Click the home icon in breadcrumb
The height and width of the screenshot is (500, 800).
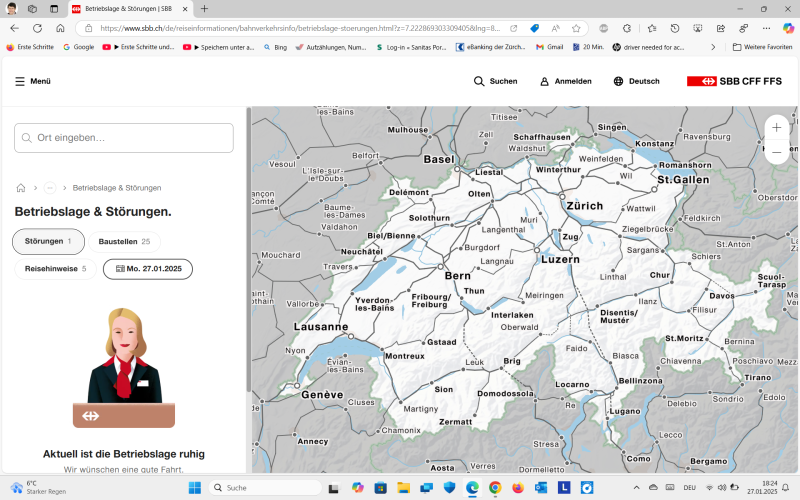21,188
